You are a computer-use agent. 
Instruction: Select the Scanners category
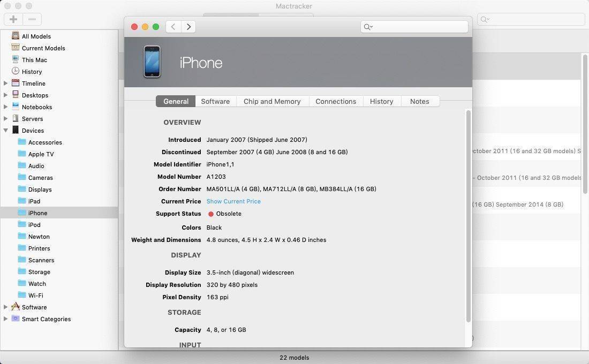click(x=59, y=260)
